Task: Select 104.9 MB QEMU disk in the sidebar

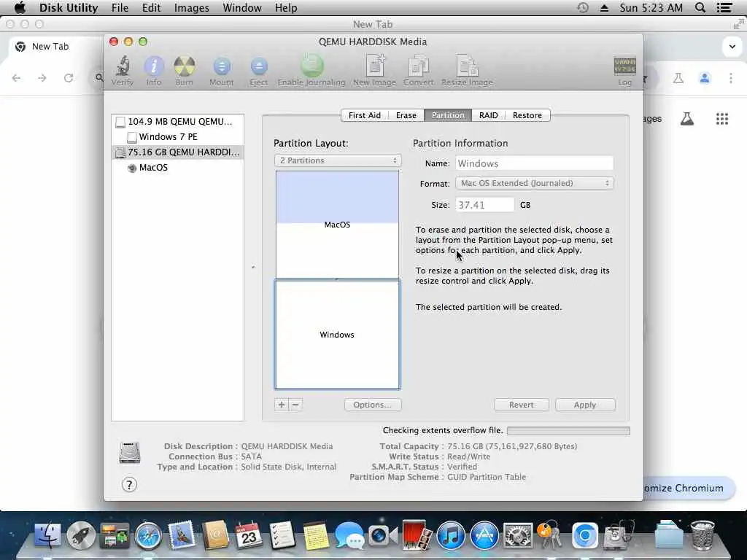Action: (178, 122)
